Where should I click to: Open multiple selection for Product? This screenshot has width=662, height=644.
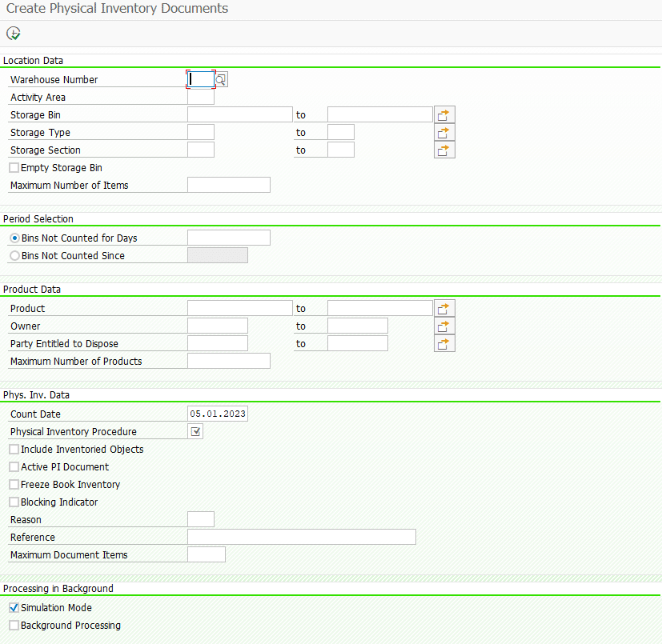point(444,308)
